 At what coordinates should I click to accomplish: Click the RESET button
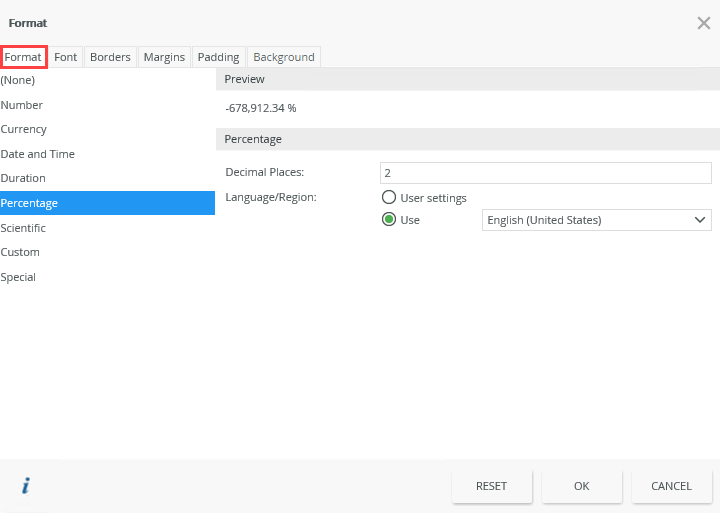tap(492, 486)
